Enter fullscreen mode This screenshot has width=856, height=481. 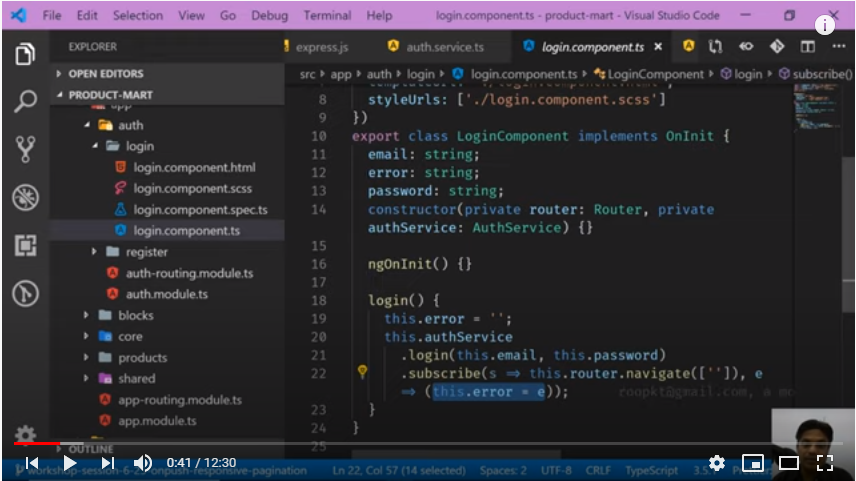[x=825, y=463]
